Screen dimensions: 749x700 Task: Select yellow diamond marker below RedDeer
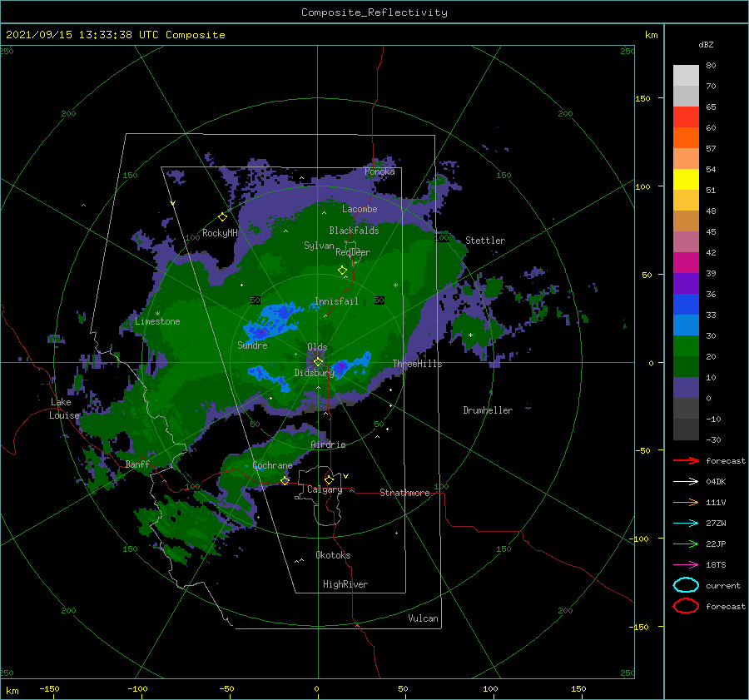pos(342,271)
